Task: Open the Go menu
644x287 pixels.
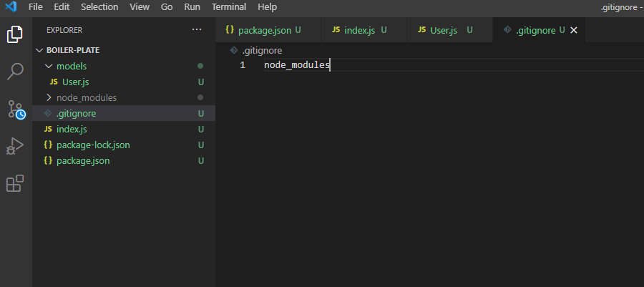Action: [x=167, y=7]
